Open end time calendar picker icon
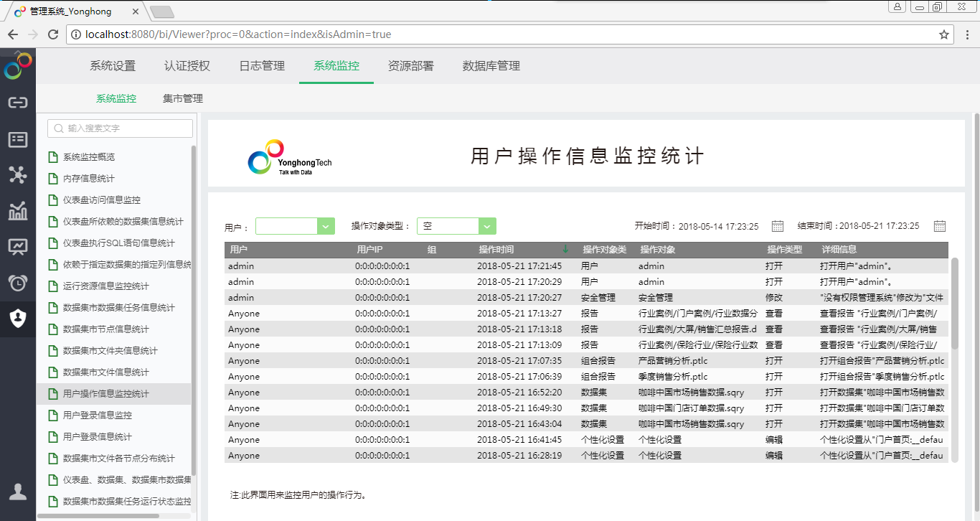The image size is (980, 521). [940, 226]
